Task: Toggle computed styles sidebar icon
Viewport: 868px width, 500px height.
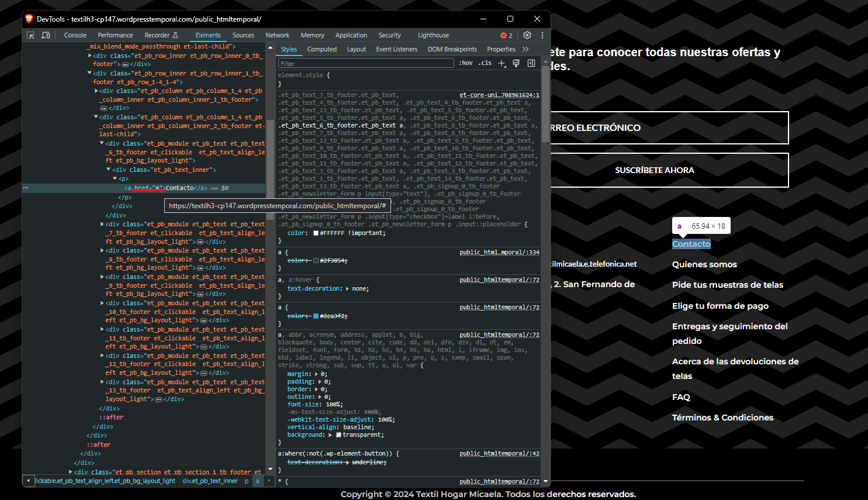Action: [531, 63]
